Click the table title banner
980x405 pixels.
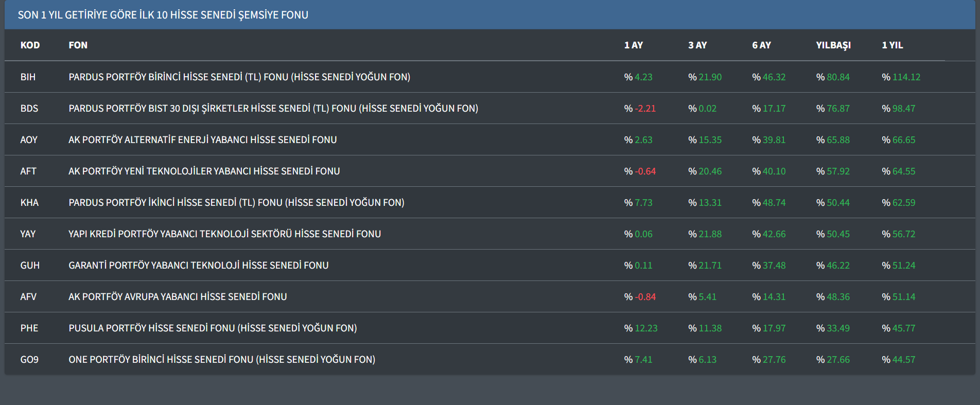163,15
